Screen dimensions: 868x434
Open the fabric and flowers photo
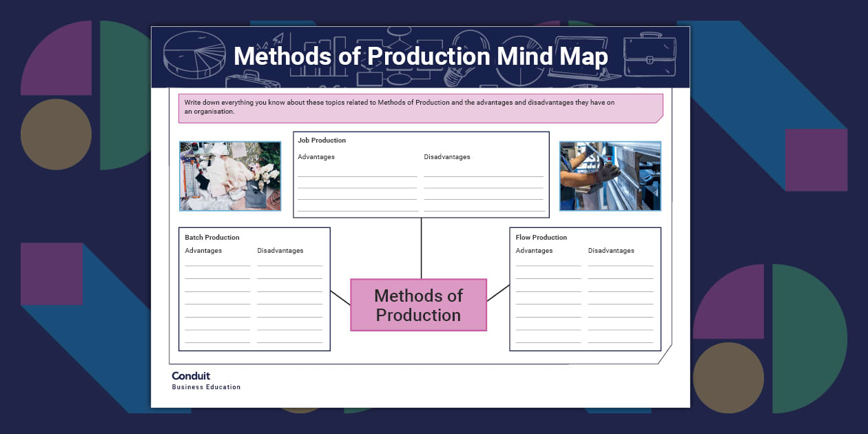(230, 176)
